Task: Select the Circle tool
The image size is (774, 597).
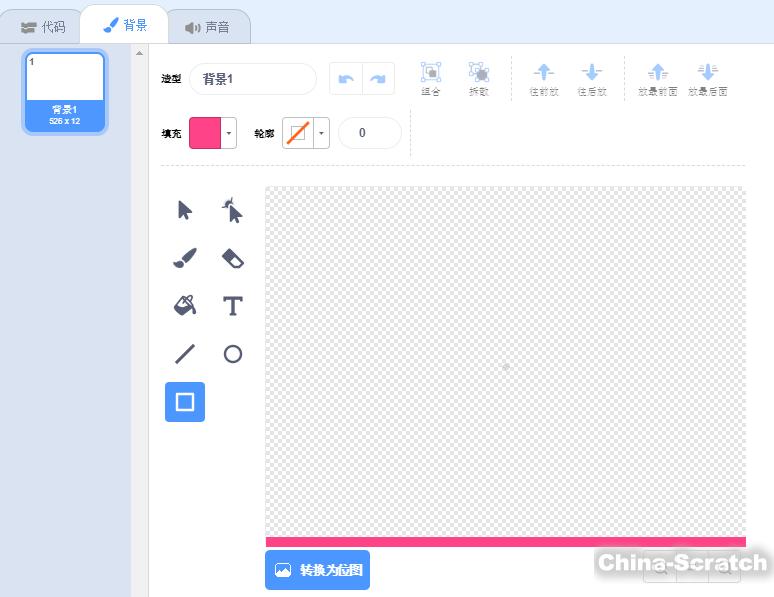Action: (x=232, y=353)
